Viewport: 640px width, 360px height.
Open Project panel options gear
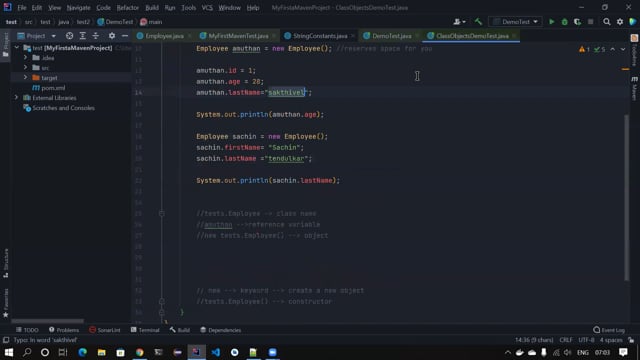[x=111, y=36]
